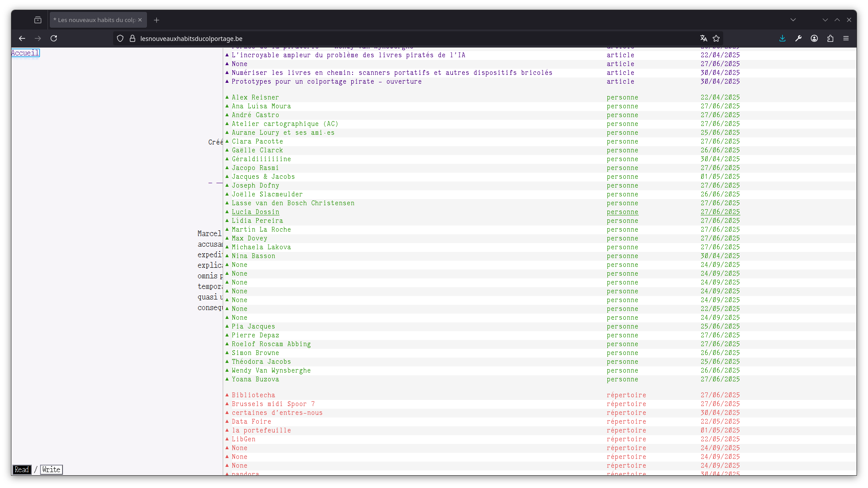Image resolution: width=868 pixels, height=488 pixels.
Task: Open the browser hamburger menu
Action: (x=846, y=38)
